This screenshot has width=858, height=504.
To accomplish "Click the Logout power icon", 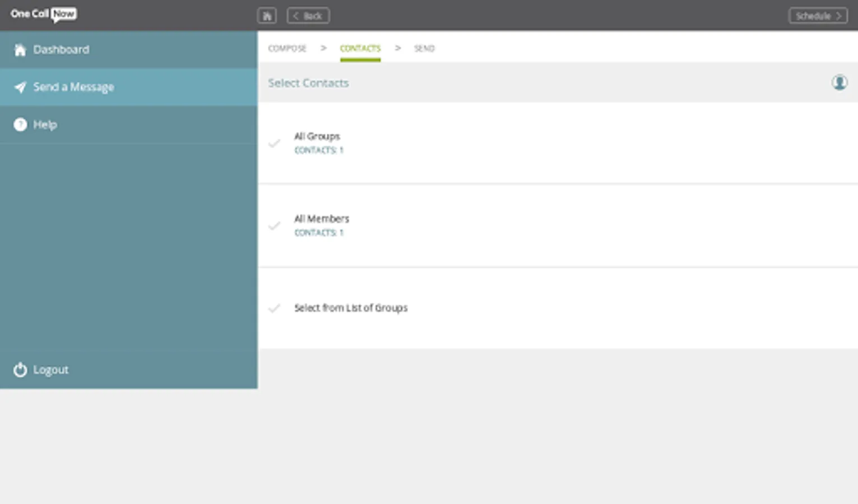I will click(20, 370).
